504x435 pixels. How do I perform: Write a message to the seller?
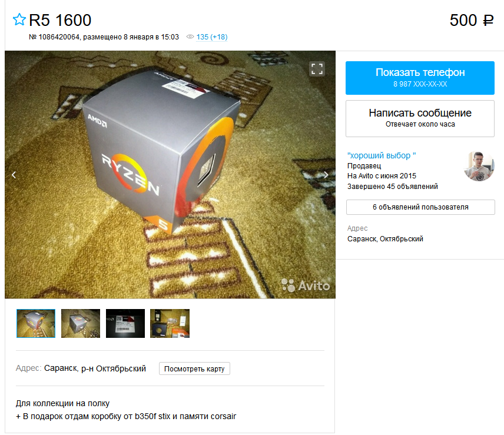[420, 118]
